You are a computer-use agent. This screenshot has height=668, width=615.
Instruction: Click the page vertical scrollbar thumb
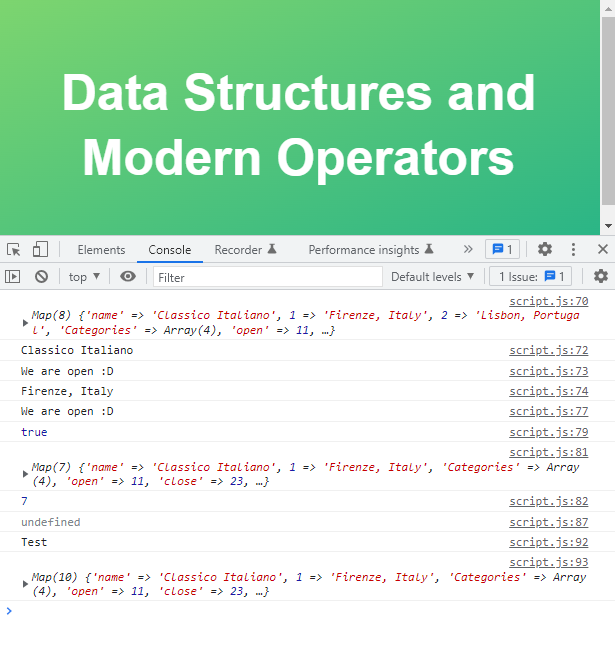pyautogui.click(x=608, y=111)
